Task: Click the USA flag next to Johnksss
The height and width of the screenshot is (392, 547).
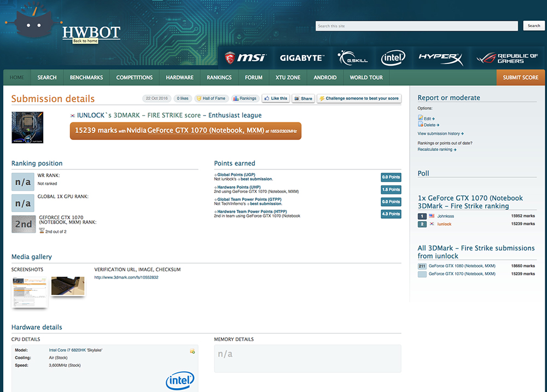Action: point(432,216)
